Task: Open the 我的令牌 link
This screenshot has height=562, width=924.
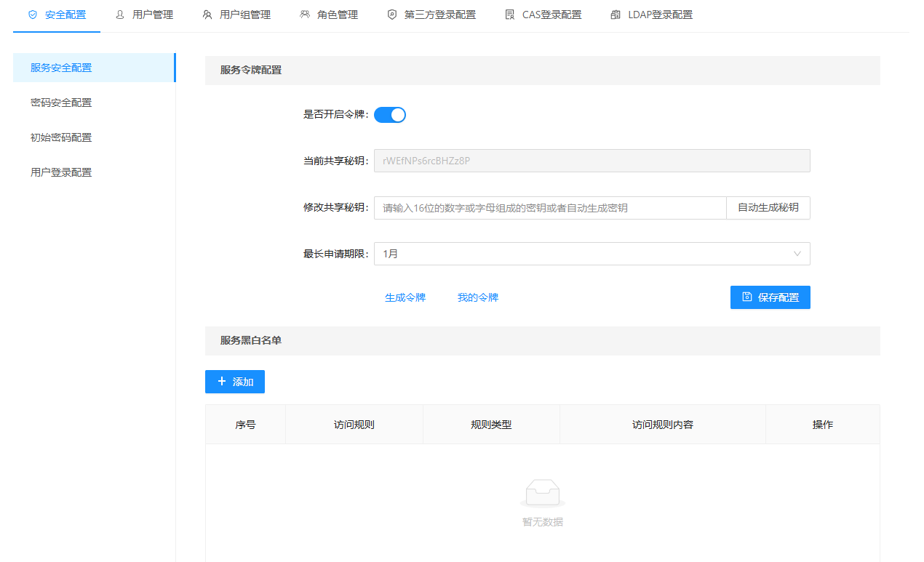Action: (478, 297)
